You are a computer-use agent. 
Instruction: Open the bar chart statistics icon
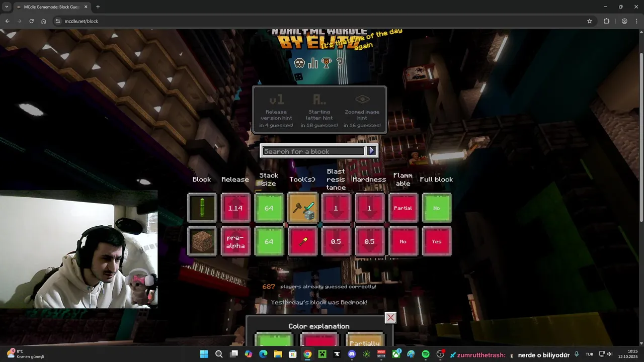click(313, 63)
